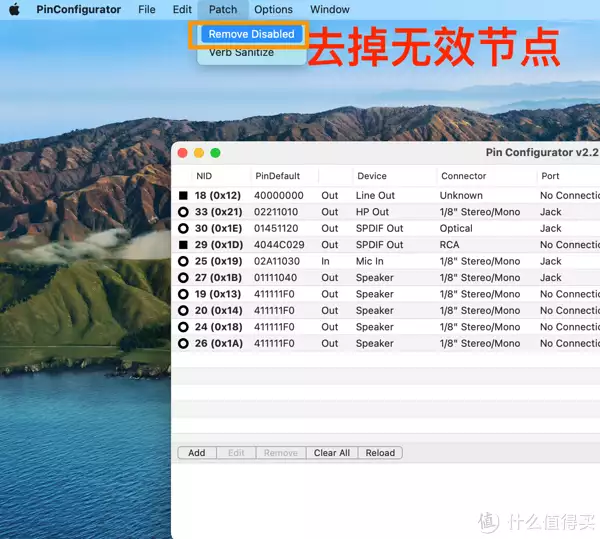The height and width of the screenshot is (539, 600).
Task: Open the Apple menu
Action: pyautogui.click(x=14, y=9)
